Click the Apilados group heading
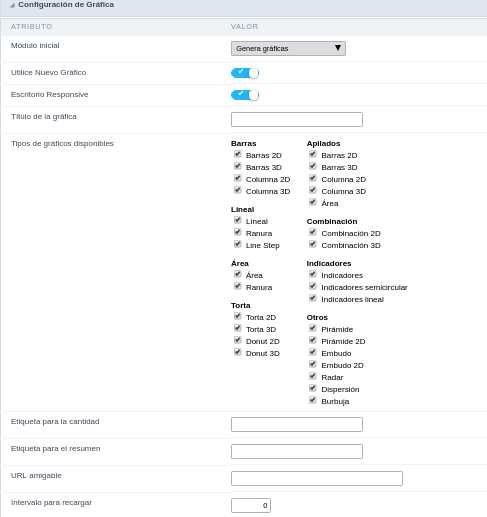 click(x=323, y=144)
